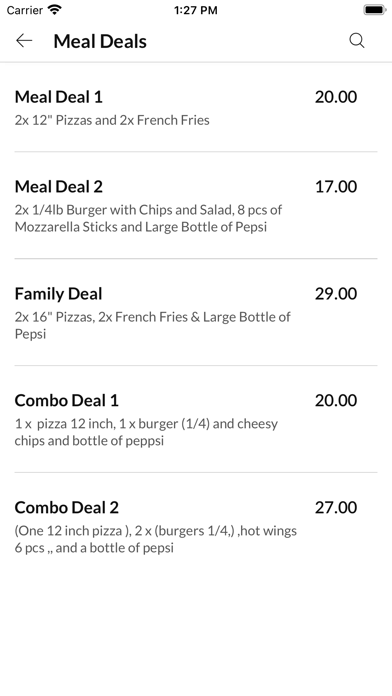
Task: Tap the '2x 16" Pizzas' description
Action: click(153, 325)
